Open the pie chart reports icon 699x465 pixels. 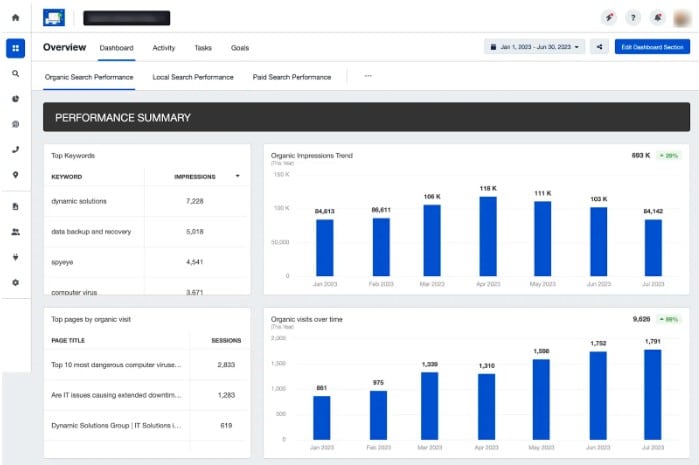pyautogui.click(x=15, y=99)
